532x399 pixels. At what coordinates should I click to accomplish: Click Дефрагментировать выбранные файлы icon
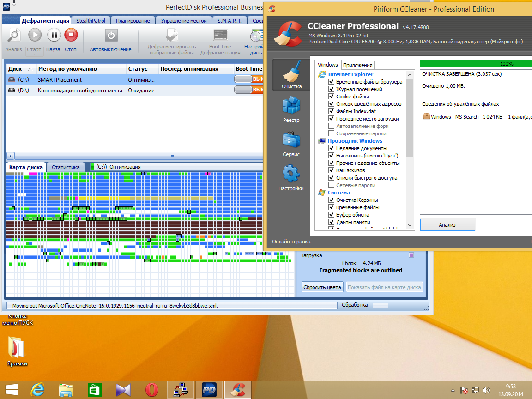click(x=172, y=36)
